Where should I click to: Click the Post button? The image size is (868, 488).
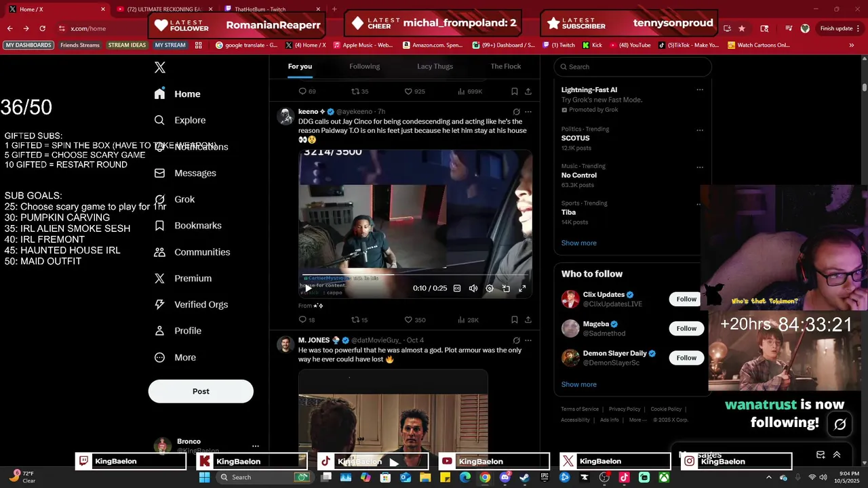201,391
